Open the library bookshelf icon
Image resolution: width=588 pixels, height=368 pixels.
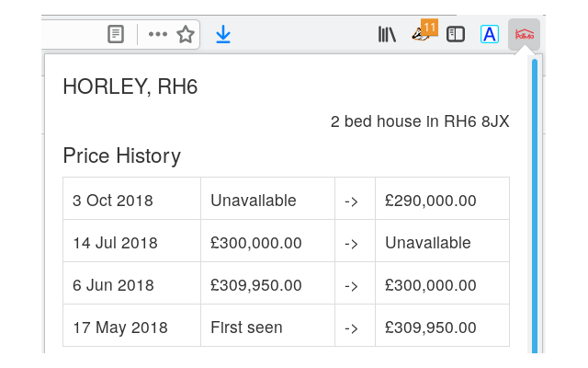[x=387, y=34]
